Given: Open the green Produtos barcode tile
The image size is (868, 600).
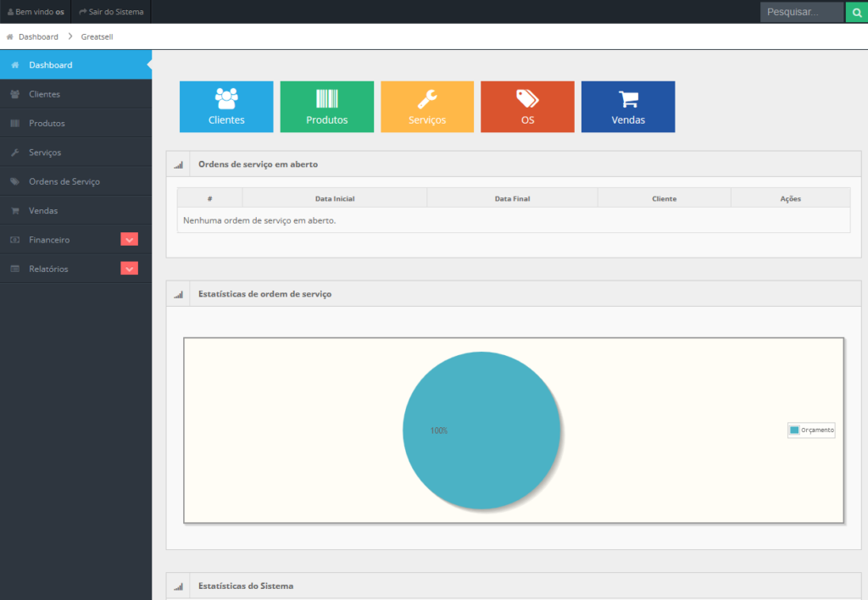Looking at the screenshot, I should (x=326, y=107).
